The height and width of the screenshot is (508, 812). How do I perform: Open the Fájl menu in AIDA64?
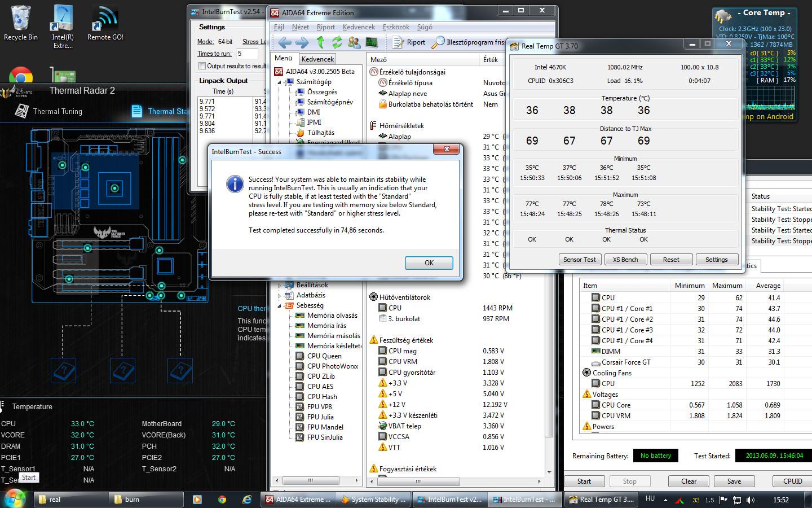pyautogui.click(x=279, y=27)
